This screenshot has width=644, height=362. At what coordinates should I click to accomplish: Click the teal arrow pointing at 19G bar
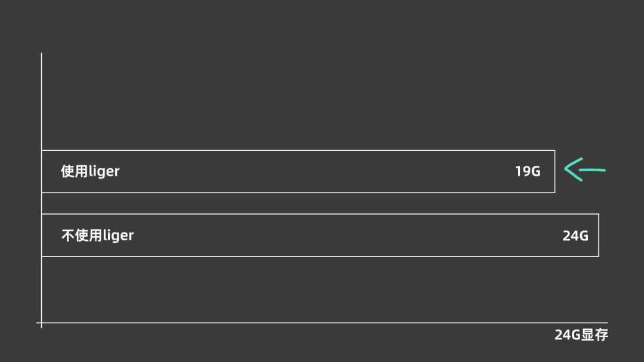(x=584, y=170)
